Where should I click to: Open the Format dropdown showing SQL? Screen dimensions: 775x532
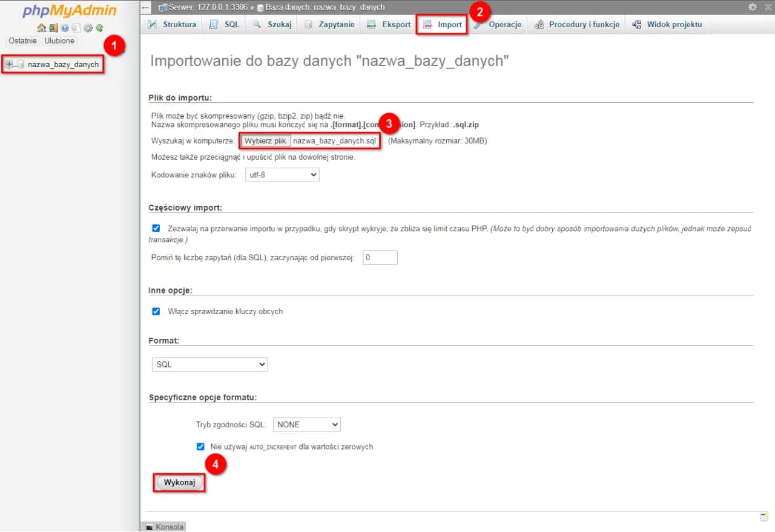[x=209, y=364]
